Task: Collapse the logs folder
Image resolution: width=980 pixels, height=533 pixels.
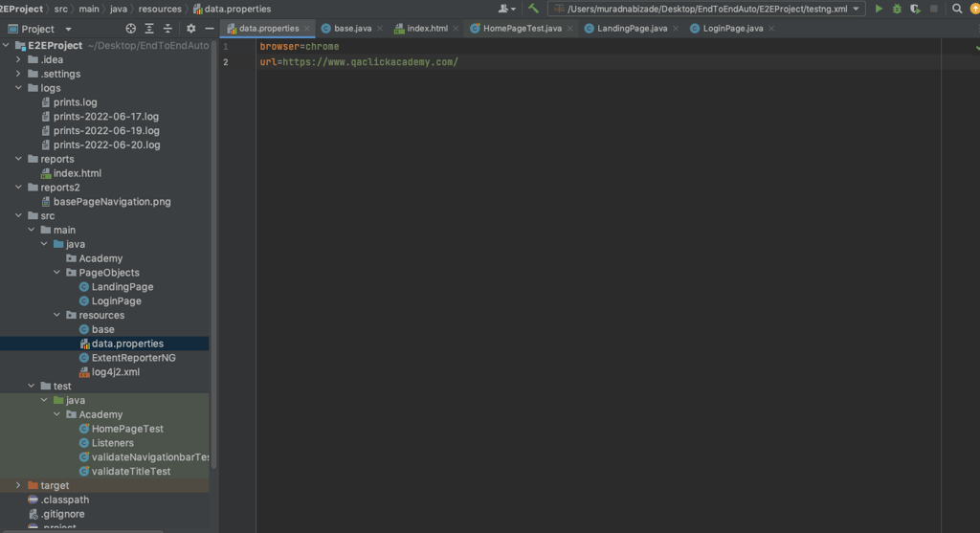Action: pos(18,88)
